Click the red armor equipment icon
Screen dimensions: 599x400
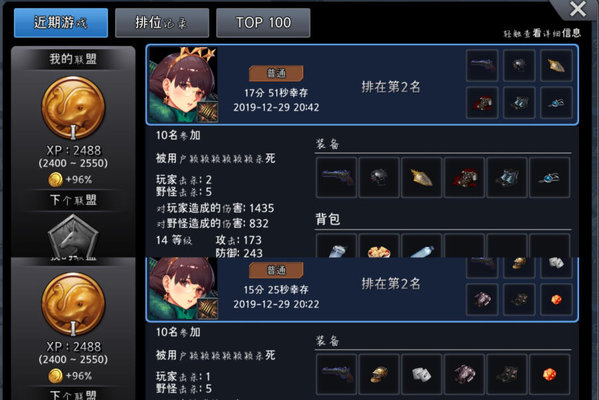tap(465, 177)
